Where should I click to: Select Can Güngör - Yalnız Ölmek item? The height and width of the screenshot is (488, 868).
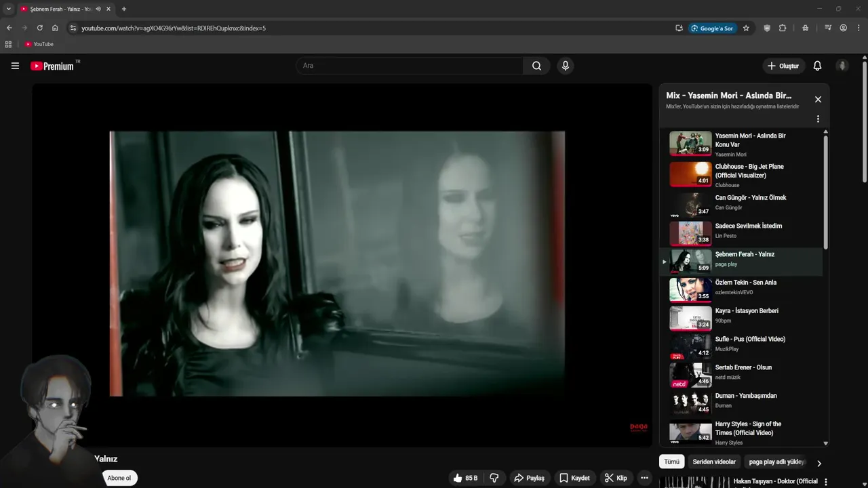(741, 204)
